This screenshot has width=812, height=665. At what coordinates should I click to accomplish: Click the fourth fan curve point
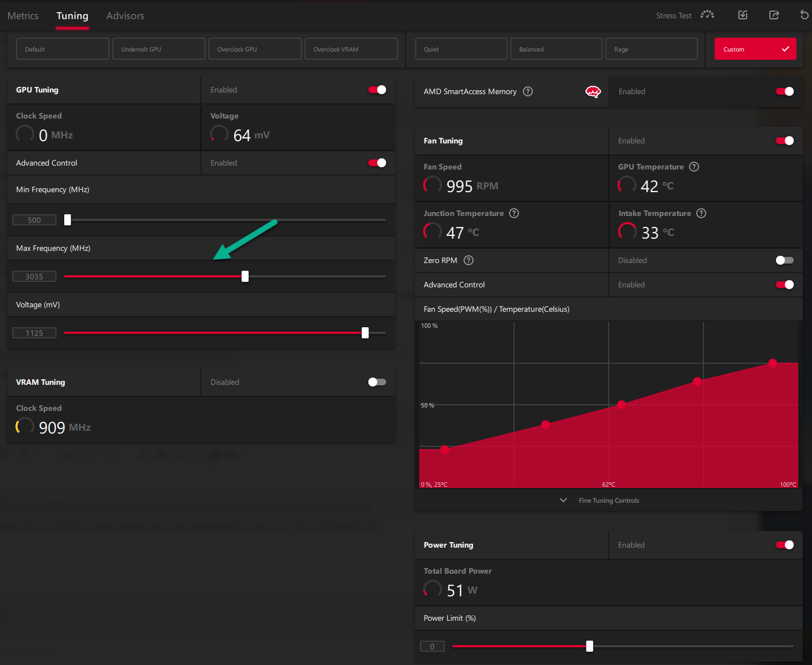(x=697, y=382)
